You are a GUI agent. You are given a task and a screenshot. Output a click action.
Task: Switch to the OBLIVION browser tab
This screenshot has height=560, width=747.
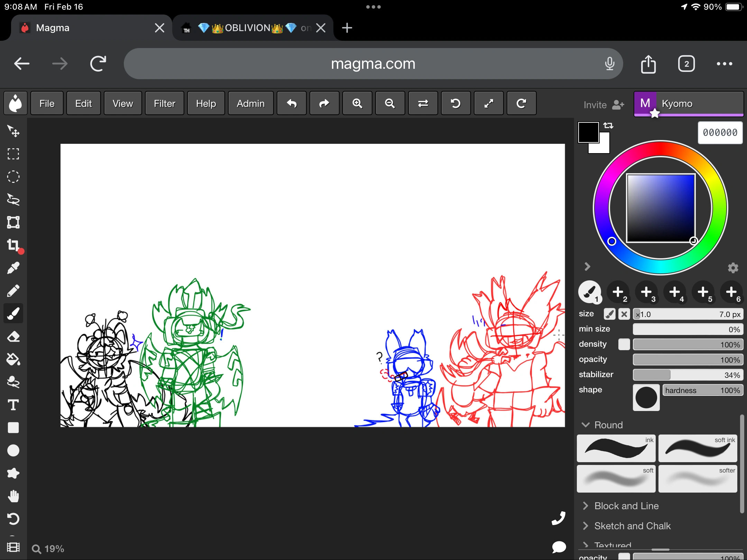[x=247, y=28]
